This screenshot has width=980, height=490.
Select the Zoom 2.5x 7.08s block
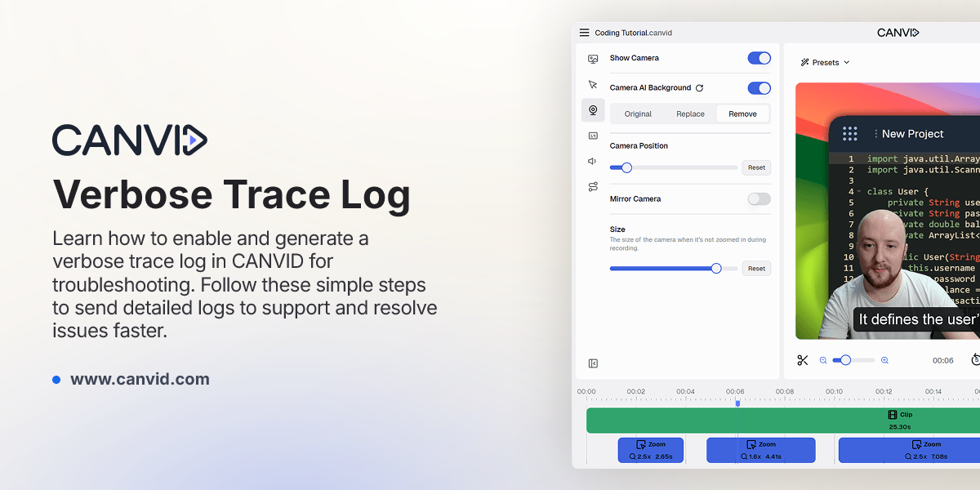[909, 450]
